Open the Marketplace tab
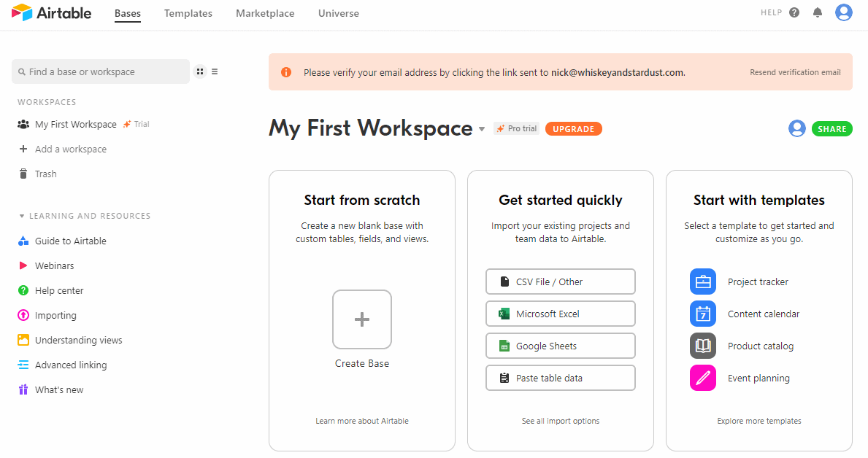Screen dimensions: 868x458 tap(265, 13)
